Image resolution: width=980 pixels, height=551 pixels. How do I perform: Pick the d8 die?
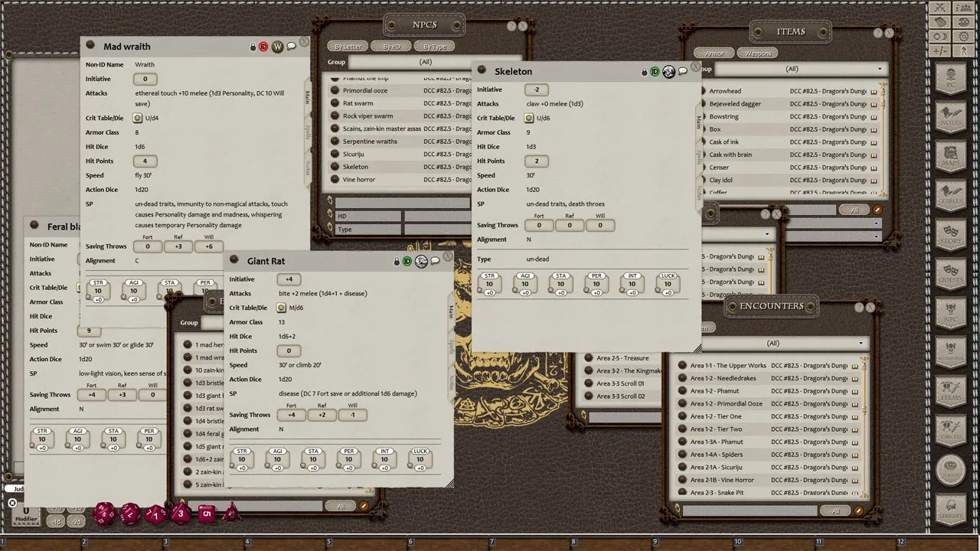coord(181,513)
